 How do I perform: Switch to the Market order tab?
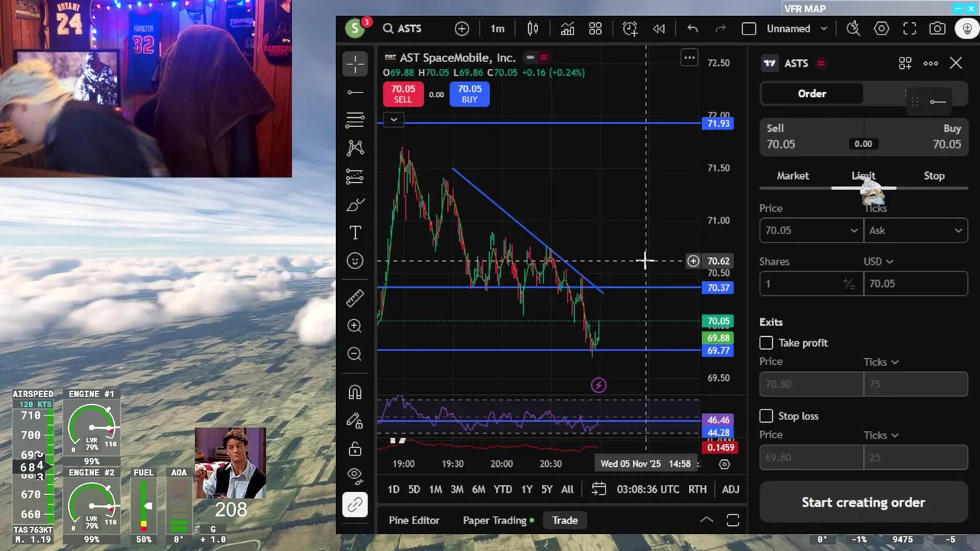[x=792, y=176]
